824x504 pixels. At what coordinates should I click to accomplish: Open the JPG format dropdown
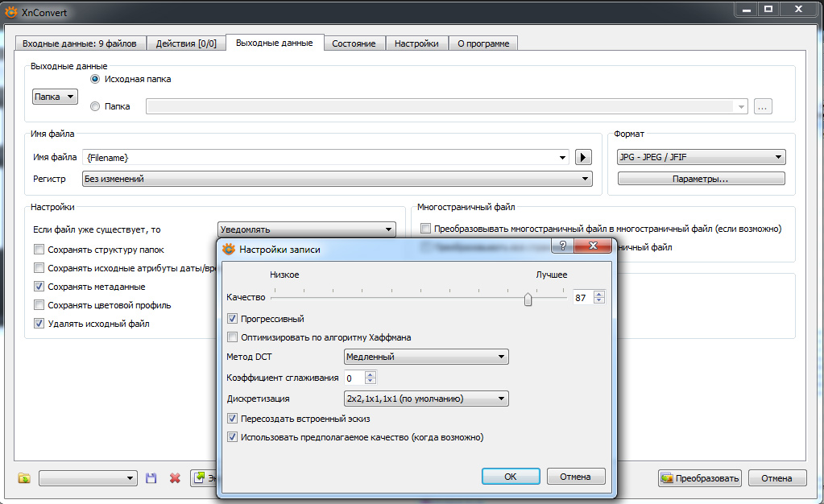(700, 158)
